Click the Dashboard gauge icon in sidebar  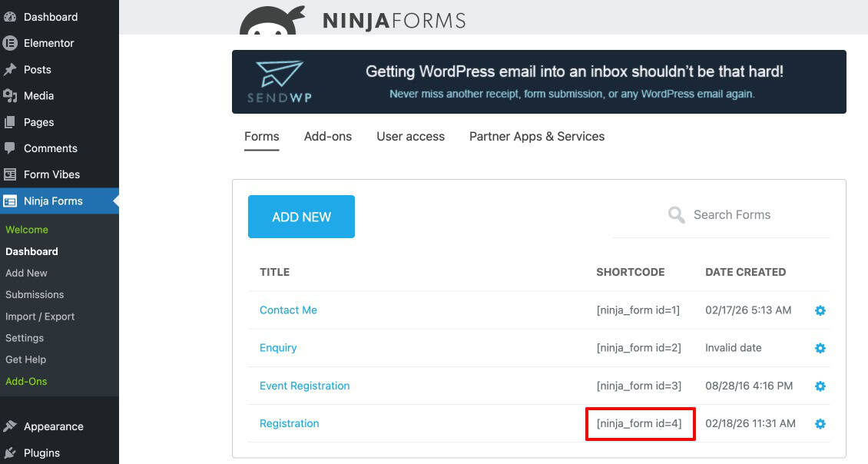click(9, 17)
